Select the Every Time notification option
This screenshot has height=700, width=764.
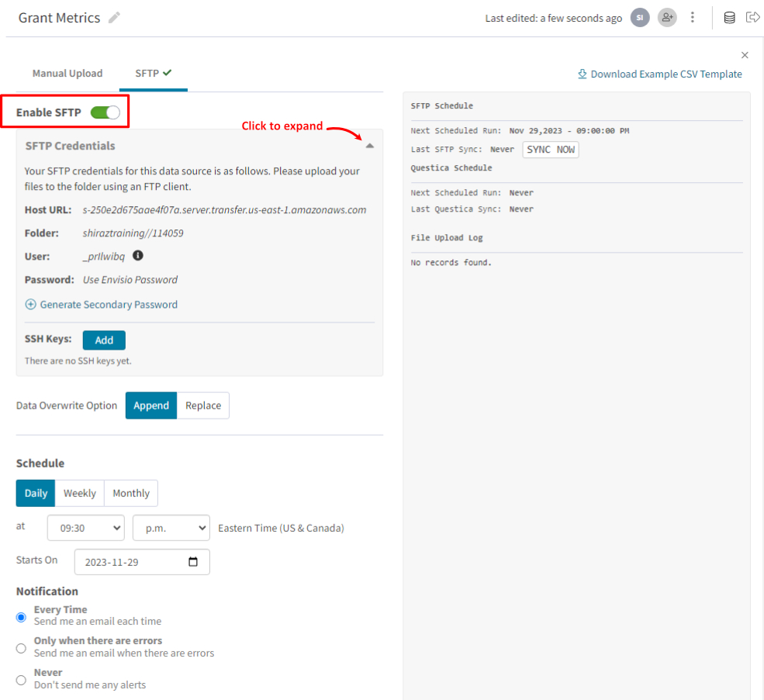click(21, 617)
